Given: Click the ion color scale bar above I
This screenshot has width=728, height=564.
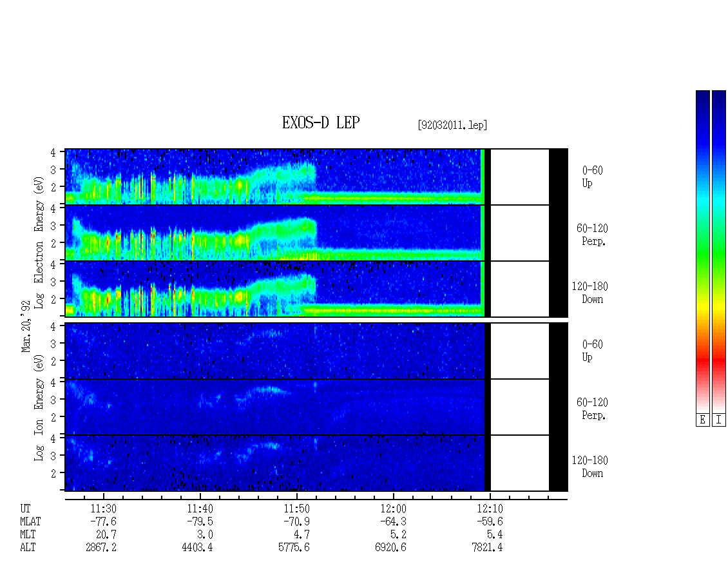Looking at the screenshot, I should [x=719, y=251].
